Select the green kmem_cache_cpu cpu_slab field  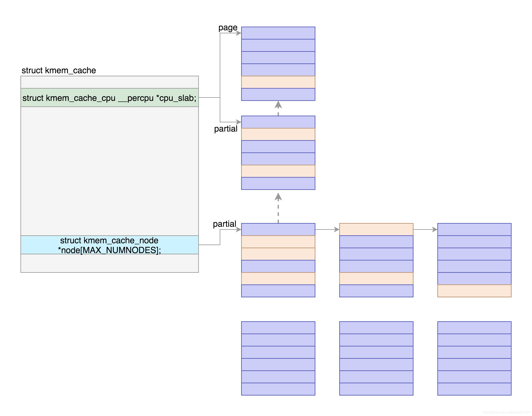pos(110,98)
